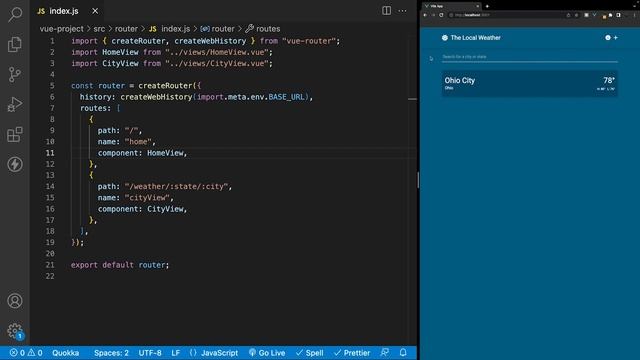Open the Vue devtools extension icon
The width and height of the screenshot is (640, 360).
pyautogui.click(x=594, y=15)
